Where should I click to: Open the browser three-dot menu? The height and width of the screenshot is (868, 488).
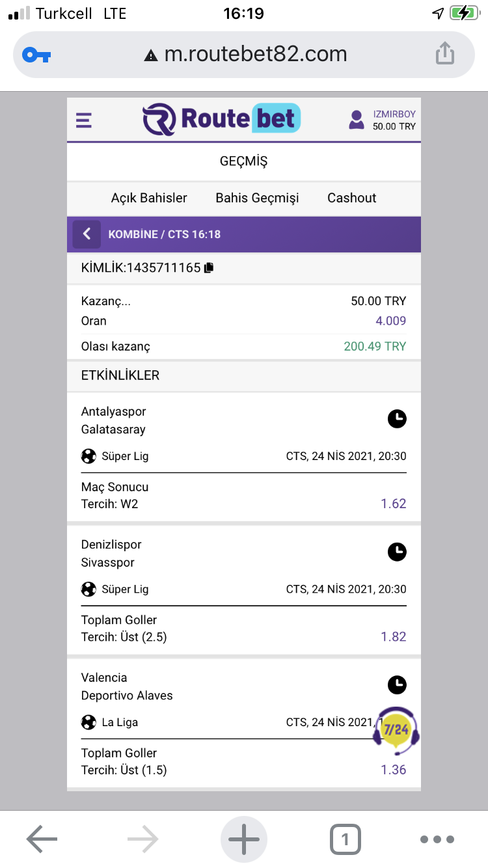(x=437, y=839)
